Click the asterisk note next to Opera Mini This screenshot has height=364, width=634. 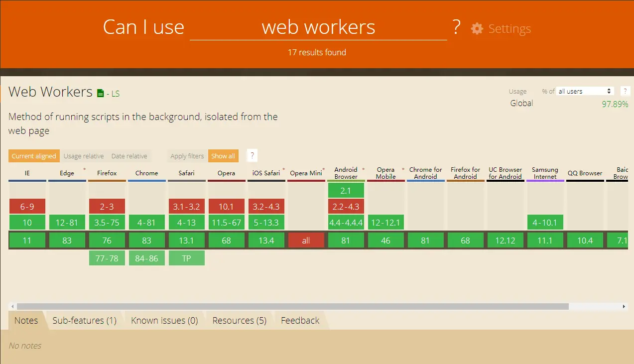[x=324, y=170]
